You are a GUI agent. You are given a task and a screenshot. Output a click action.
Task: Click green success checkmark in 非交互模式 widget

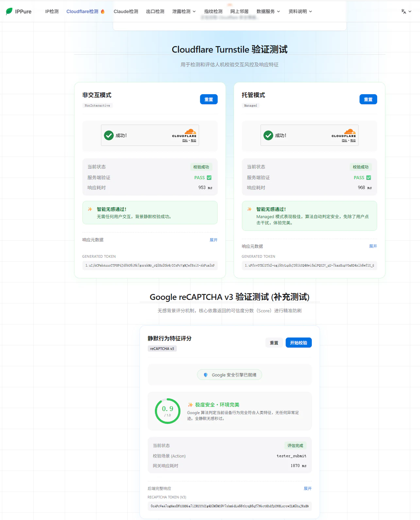109,135
